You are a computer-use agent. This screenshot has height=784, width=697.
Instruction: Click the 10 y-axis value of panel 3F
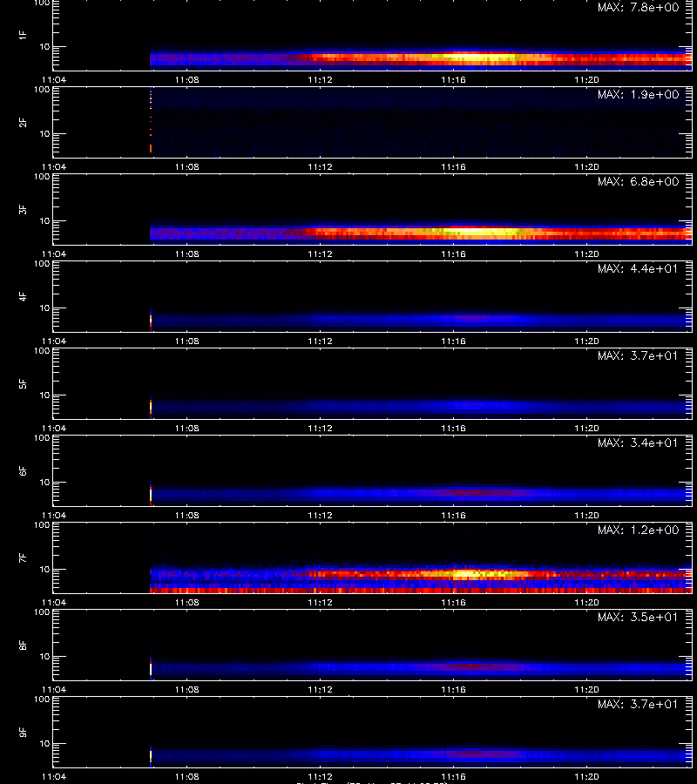[x=44, y=220]
